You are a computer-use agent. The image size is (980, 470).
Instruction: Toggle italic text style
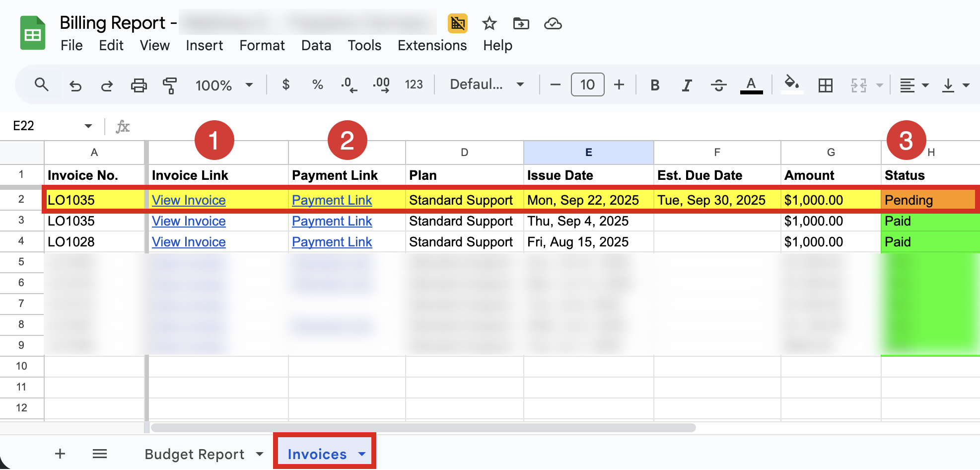point(687,85)
